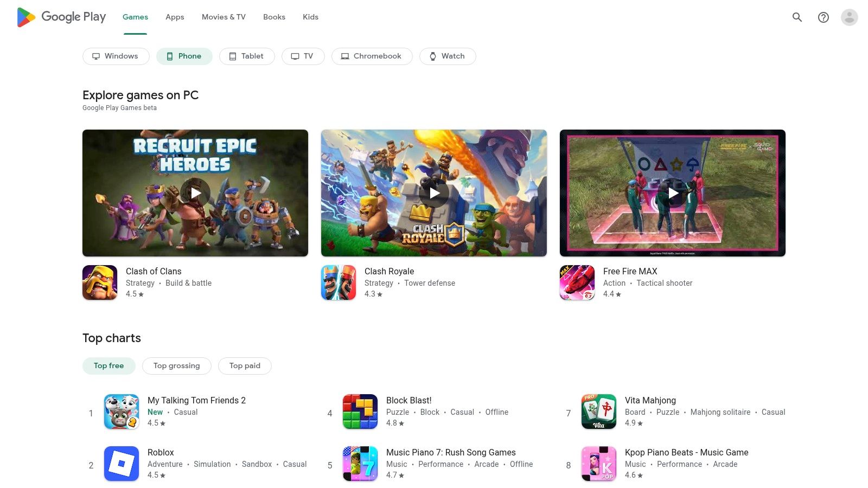Viewport: 868px width, 488px height.
Task: Open Music Piano 7: Rush Song Games
Action: 451,452
